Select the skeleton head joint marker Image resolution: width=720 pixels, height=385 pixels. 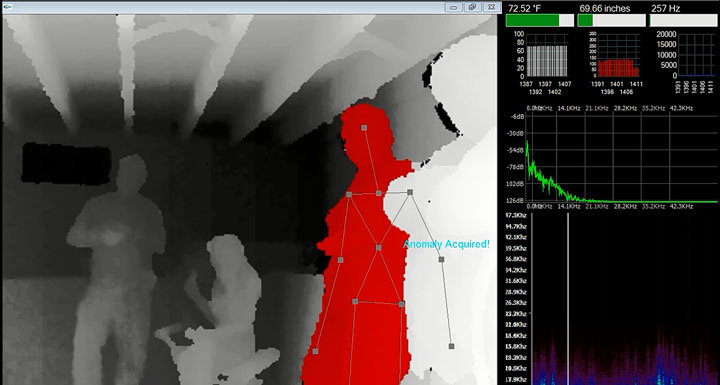tap(364, 128)
